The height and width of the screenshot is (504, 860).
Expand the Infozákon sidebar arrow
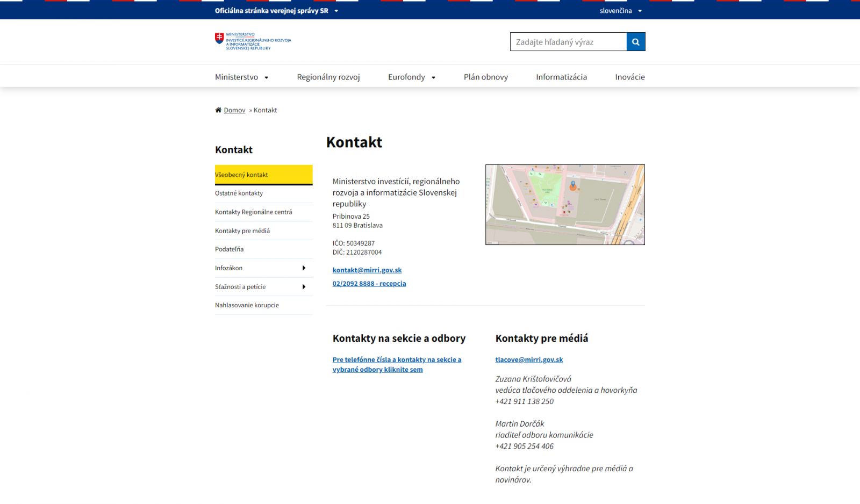click(x=304, y=268)
